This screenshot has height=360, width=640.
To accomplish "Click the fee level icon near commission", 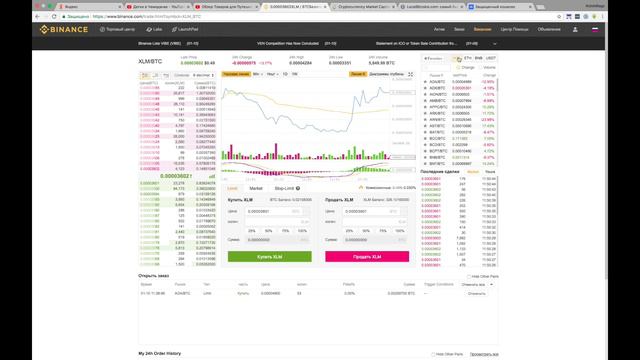I will point(361,187).
